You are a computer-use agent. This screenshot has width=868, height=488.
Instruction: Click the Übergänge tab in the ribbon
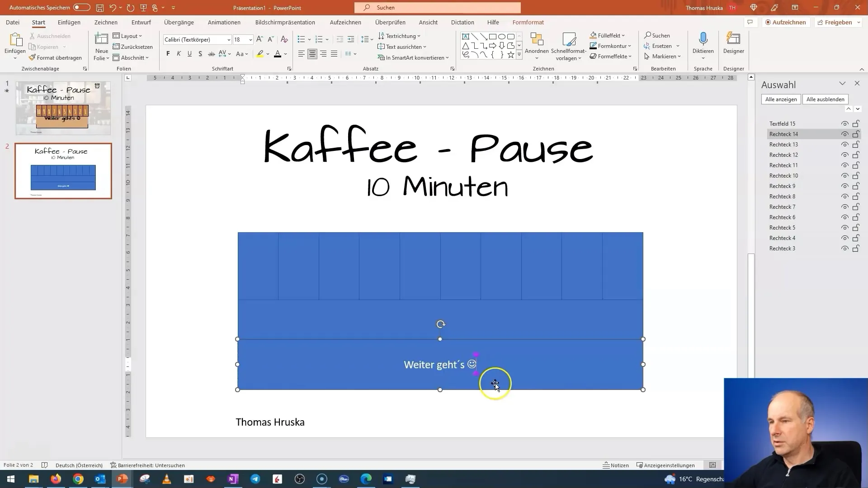(x=179, y=22)
